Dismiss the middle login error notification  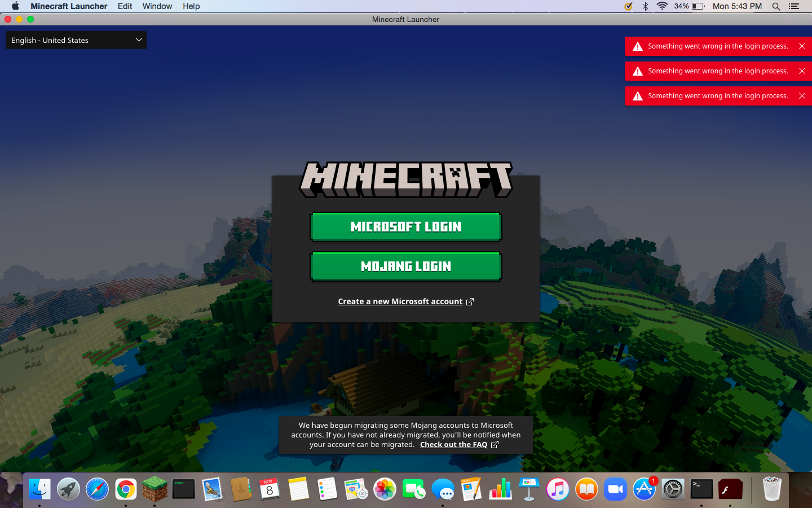(x=802, y=71)
